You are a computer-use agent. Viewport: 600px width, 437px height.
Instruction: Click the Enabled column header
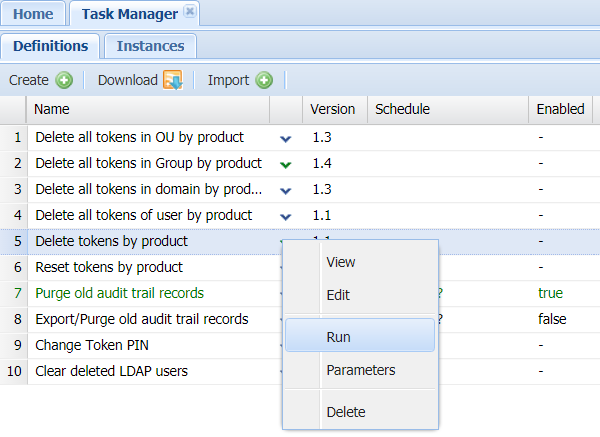click(x=560, y=109)
